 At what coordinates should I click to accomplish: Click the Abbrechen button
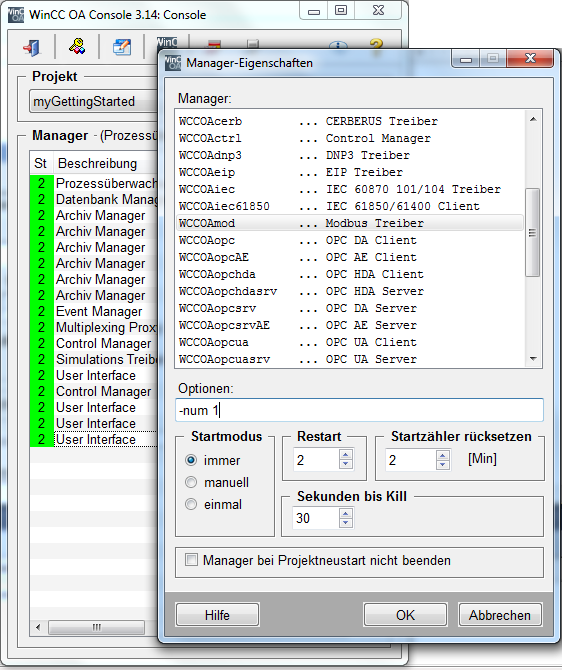pyautogui.click(x=500, y=615)
